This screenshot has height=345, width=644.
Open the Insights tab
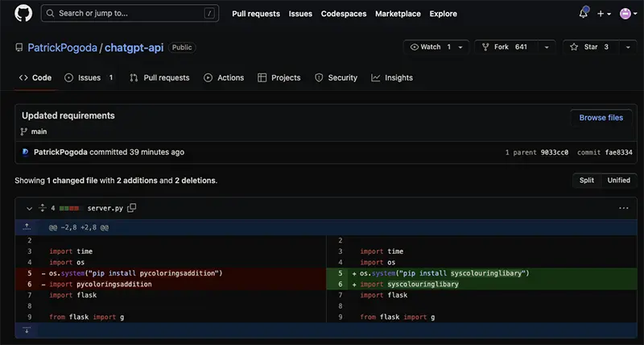click(392, 77)
